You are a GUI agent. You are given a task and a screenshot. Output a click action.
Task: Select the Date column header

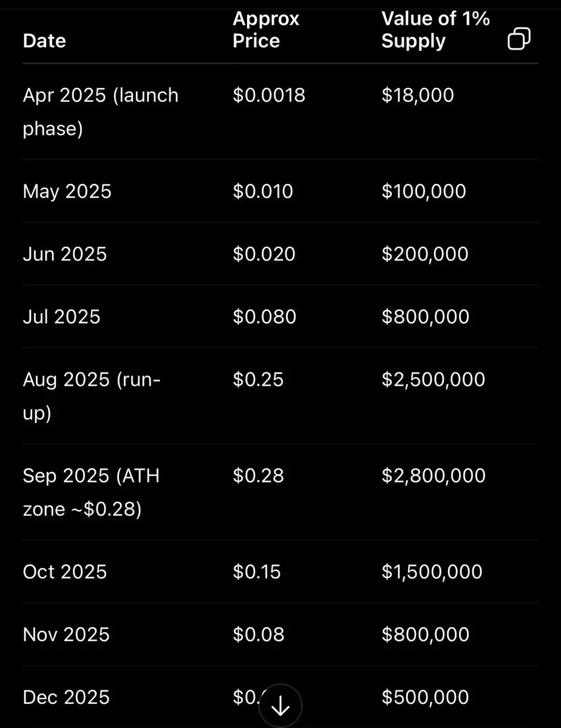click(x=44, y=41)
